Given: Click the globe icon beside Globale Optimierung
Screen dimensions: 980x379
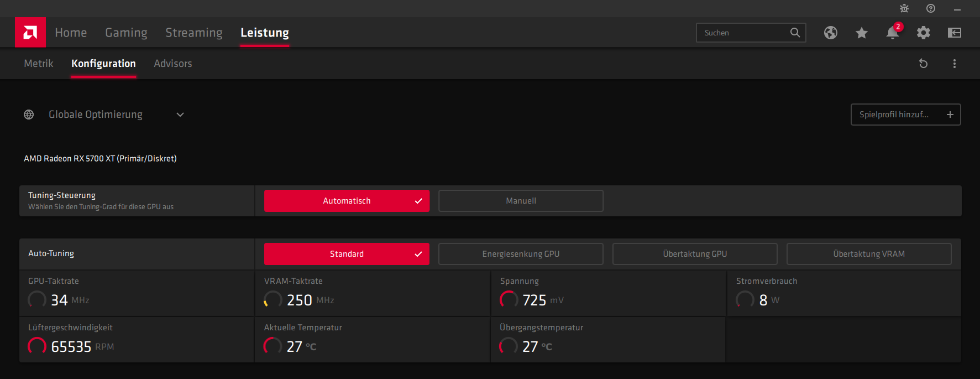Looking at the screenshot, I should tap(29, 115).
